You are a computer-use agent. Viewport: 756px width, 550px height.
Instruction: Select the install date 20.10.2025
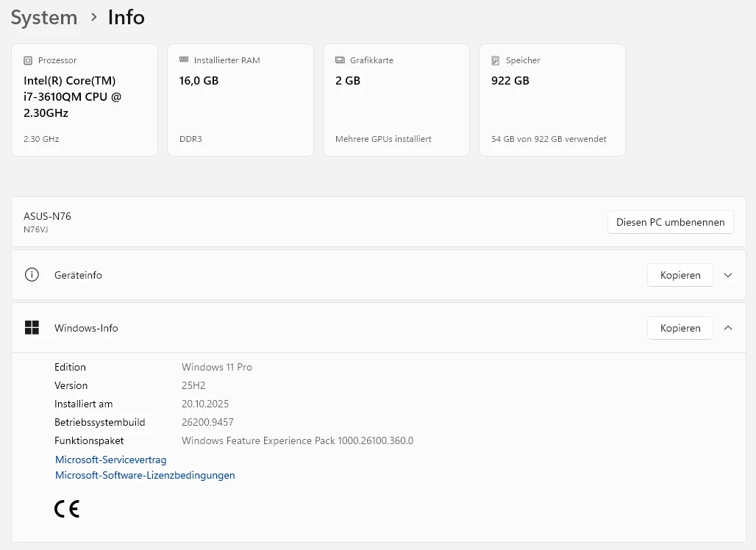click(205, 404)
